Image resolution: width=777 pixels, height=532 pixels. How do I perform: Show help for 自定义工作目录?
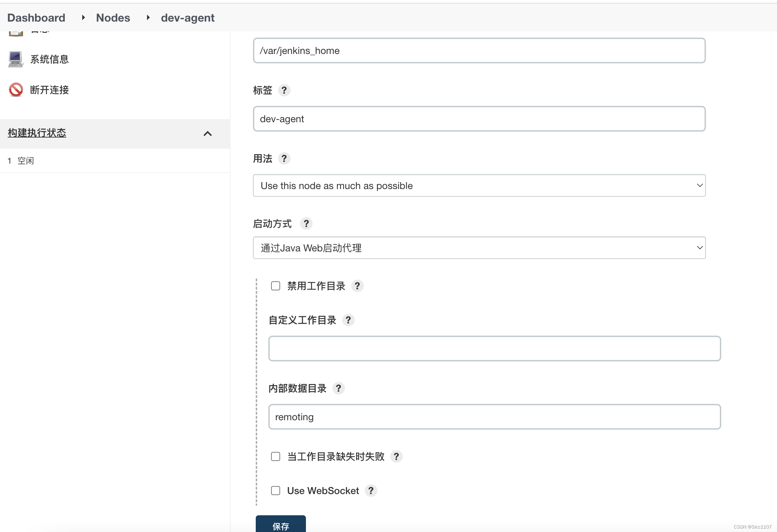pos(348,320)
